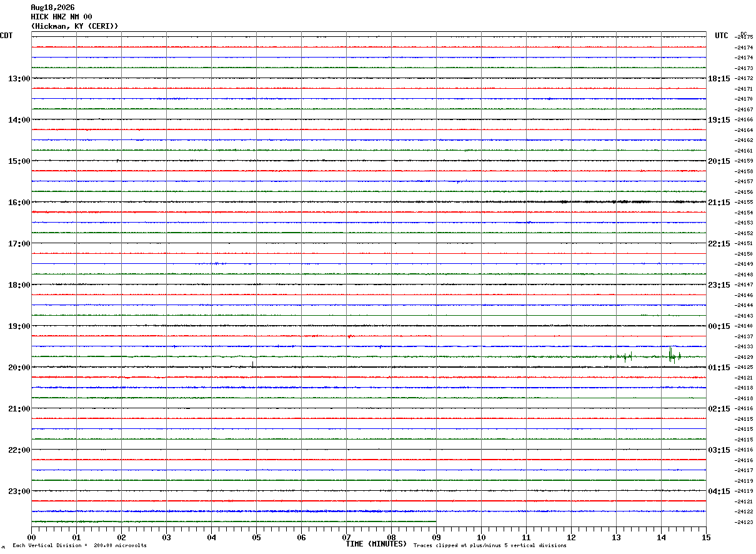Click the 20:00 CDT time label

(19, 368)
